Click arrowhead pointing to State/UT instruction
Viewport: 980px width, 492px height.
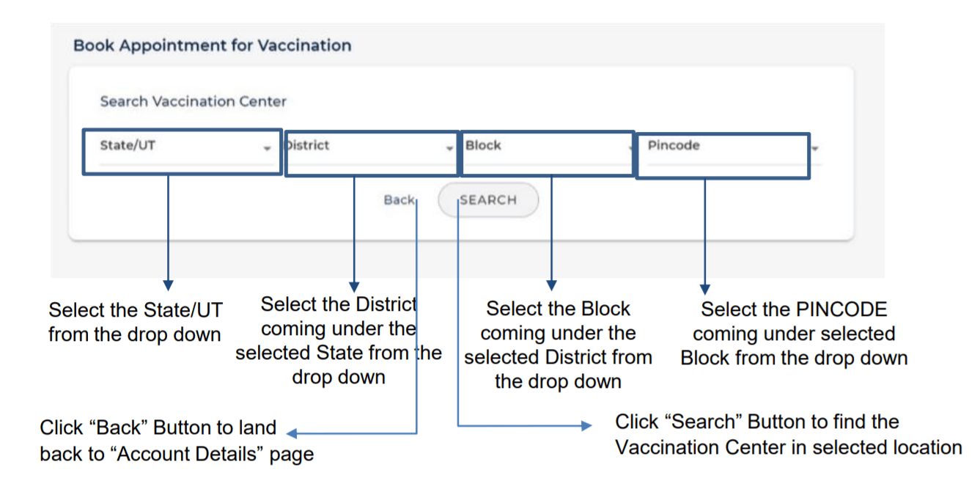pyautogui.click(x=169, y=285)
